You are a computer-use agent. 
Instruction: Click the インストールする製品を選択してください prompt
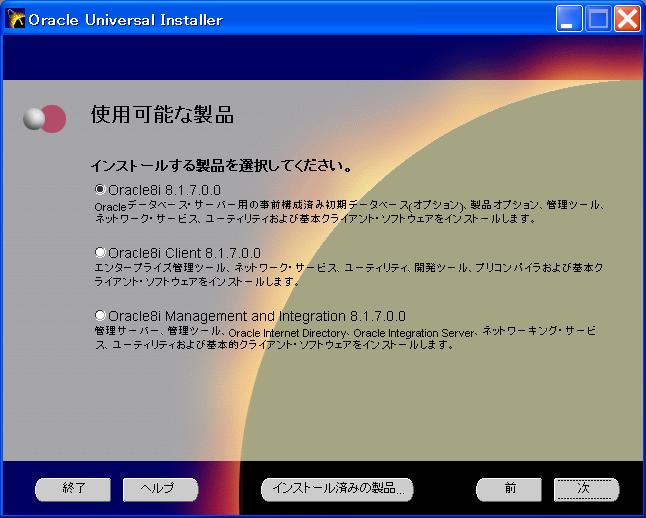pos(221,166)
